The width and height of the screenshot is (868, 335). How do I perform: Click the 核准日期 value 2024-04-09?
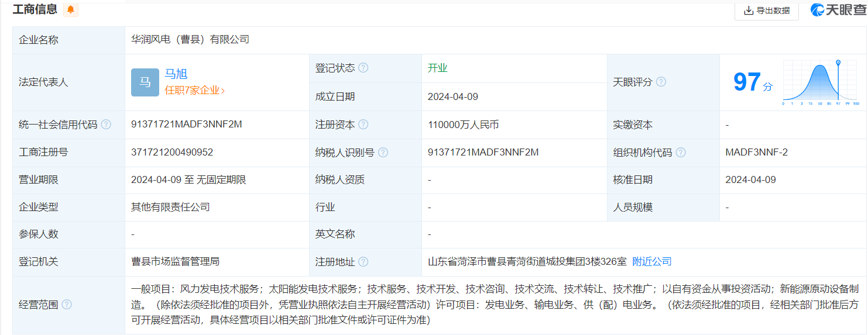coord(750,179)
